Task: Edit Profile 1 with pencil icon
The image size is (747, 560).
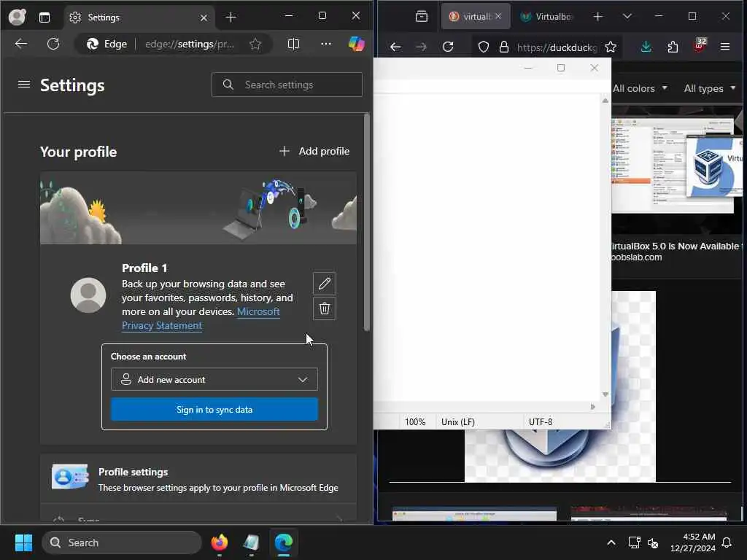Action: (325, 284)
